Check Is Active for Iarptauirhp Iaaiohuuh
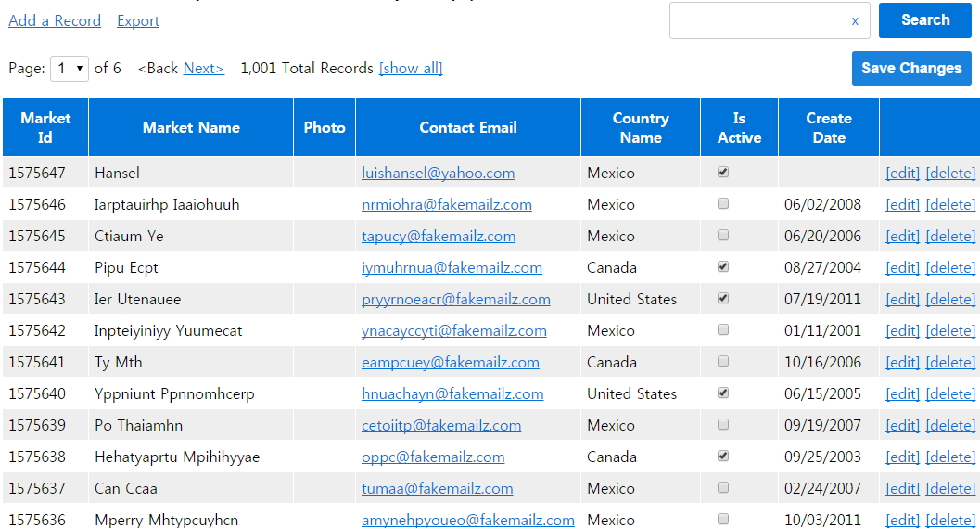This screenshot has width=980, height=528. 723,203
